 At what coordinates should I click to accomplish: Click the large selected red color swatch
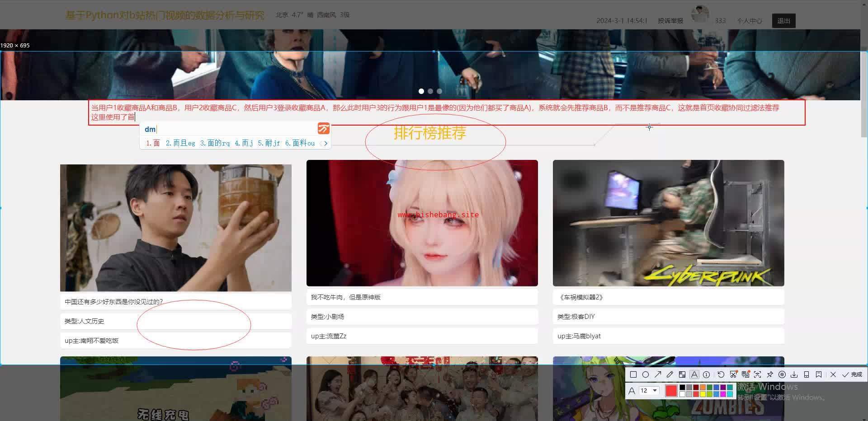[671, 390]
